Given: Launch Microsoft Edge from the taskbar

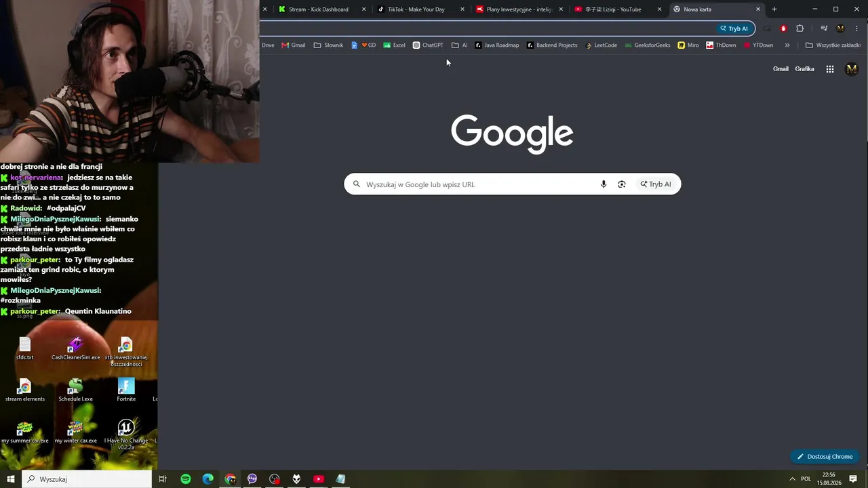Looking at the screenshot, I should (208, 479).
